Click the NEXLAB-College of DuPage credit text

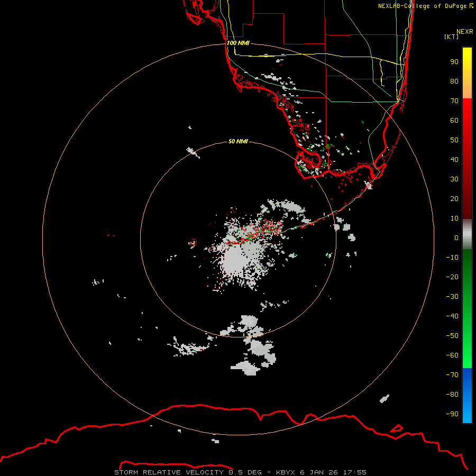point(425,6)
